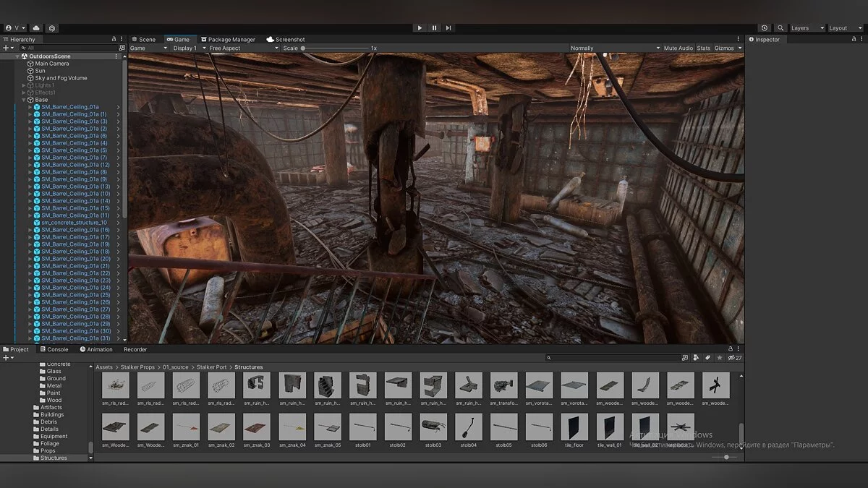This screenshot has width=868, height=488.
Task: Select the tile_floor asset thumbnail
Action: [575, 427]
